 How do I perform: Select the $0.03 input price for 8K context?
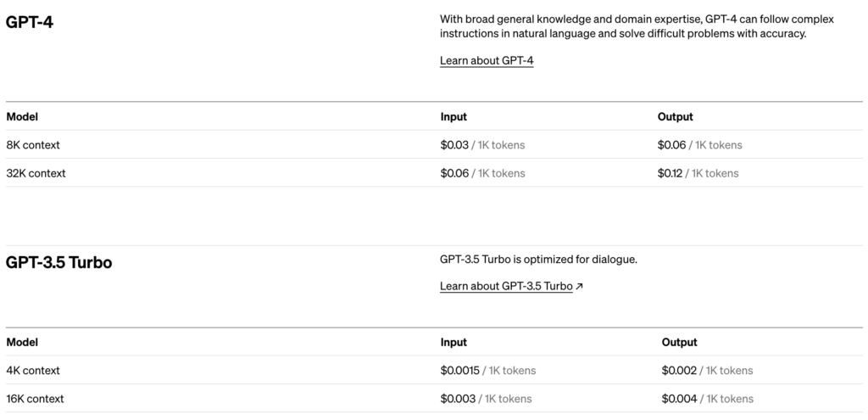(454, 144)
